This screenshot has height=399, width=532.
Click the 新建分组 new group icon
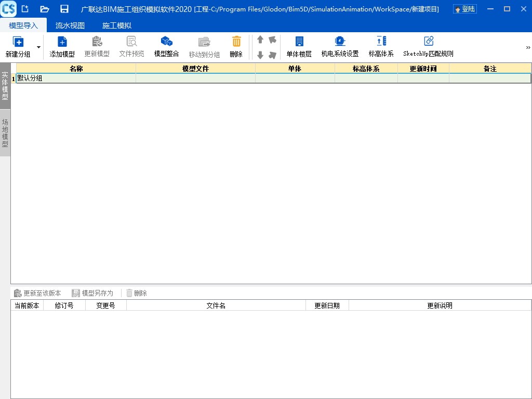[18, 42]
